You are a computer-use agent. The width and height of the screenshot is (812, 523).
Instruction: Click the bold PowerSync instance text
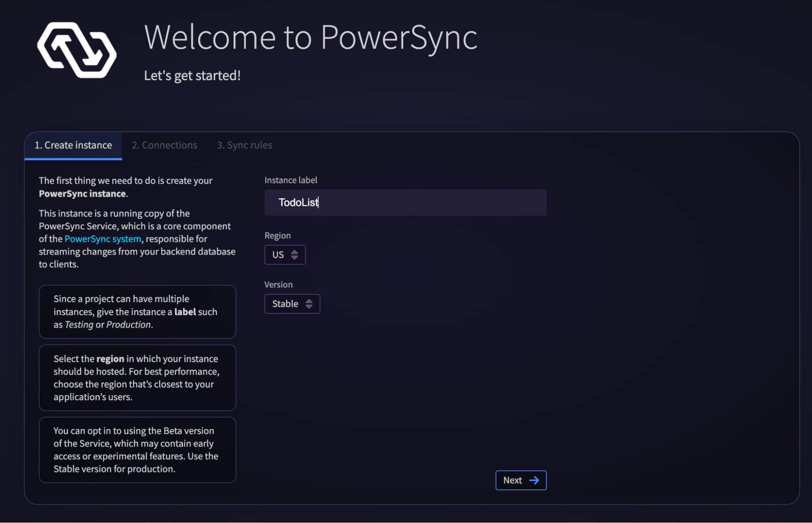[x=82, y=193]
